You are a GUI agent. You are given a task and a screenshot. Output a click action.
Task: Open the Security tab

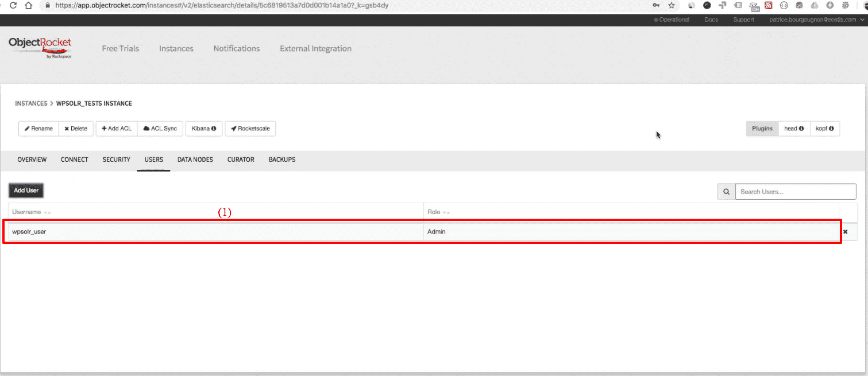pos(117,160)
